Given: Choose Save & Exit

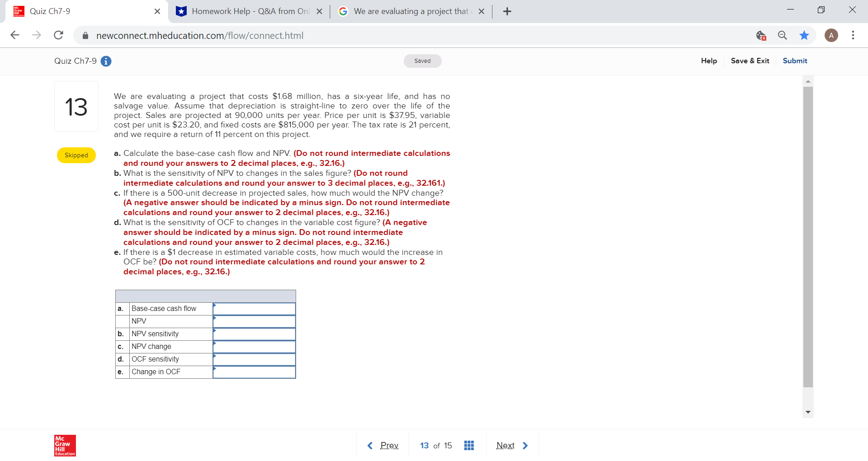Looking at the screenshot, I should point(750,61).
